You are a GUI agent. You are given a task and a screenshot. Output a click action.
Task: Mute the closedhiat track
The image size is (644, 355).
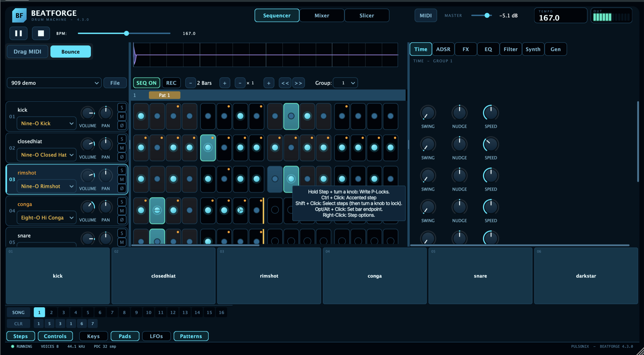pyautogui.click(x=122, y=148)
